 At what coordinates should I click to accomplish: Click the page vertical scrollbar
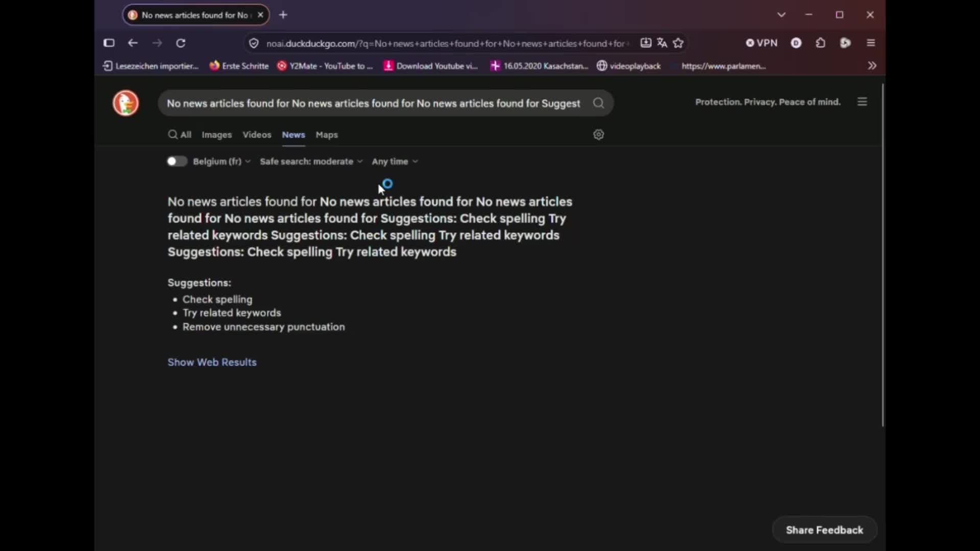[883, 255]
